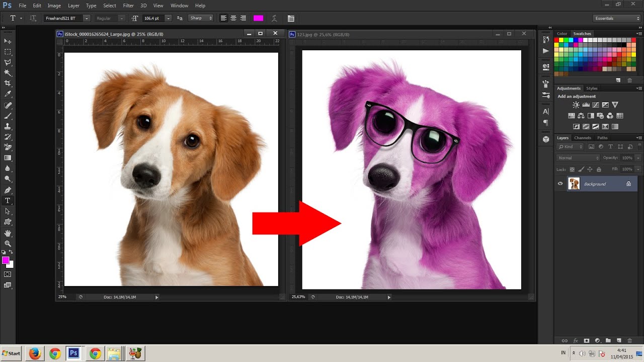Select the Custom Shape tool
The image size is (644, 362).
[x=8, y=222]
